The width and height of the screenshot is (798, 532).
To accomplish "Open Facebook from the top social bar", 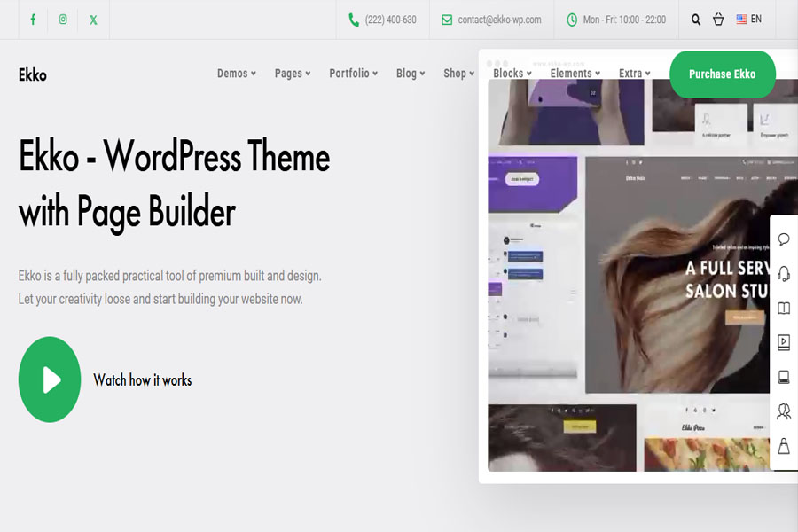I will tap(33, 19).
